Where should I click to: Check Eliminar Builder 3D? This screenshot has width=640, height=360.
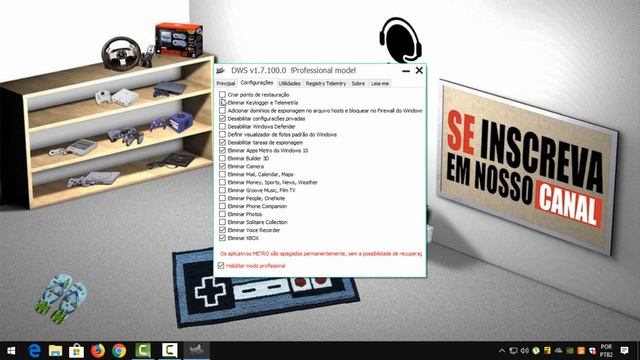tap(222, 158)
